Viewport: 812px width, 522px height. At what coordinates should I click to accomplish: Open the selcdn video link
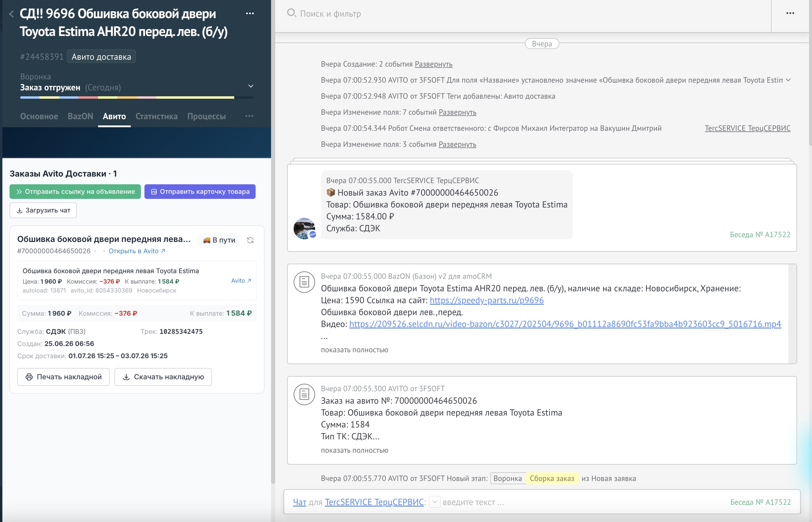(x=565, y=324)
